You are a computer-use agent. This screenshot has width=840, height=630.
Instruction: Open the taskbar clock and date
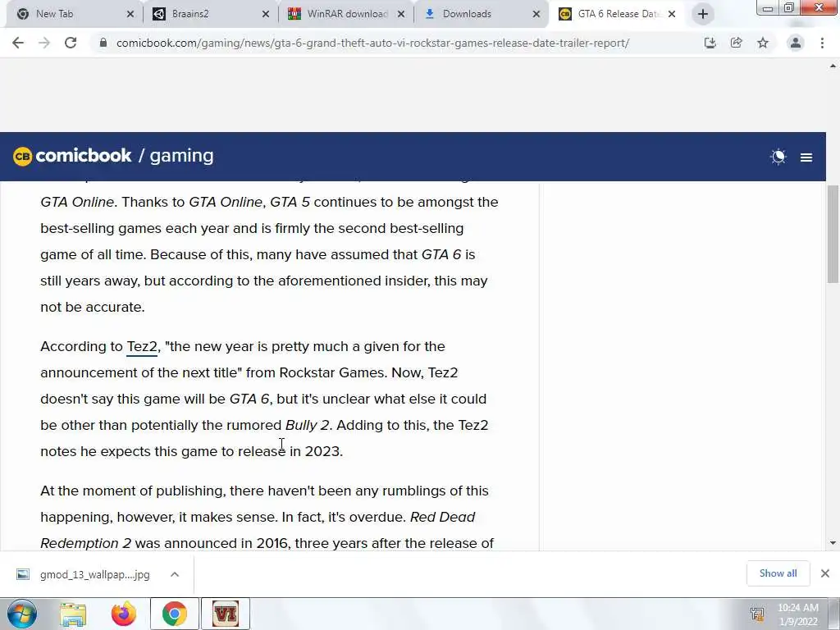coord(797,614)
